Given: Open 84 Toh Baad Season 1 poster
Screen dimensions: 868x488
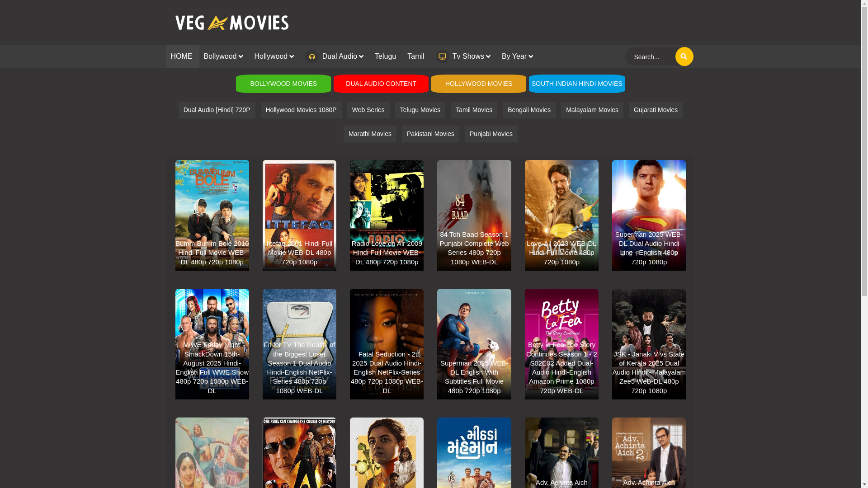Looking at the screenshot, I should [474, 215].
